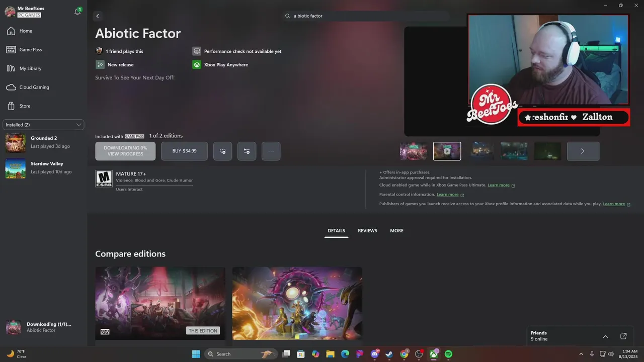Expand the Installed (2) dropdown

[43, 125]
